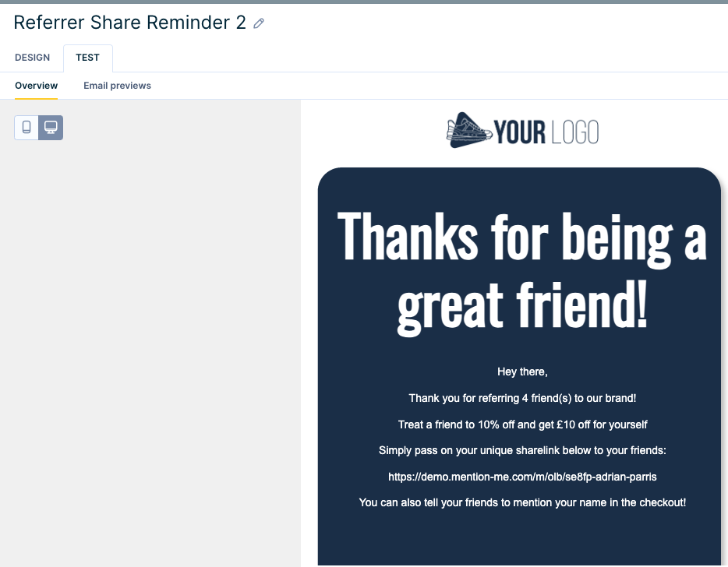Switch preview to mobile view
728x567 pixels.
[x=27, y=127]
